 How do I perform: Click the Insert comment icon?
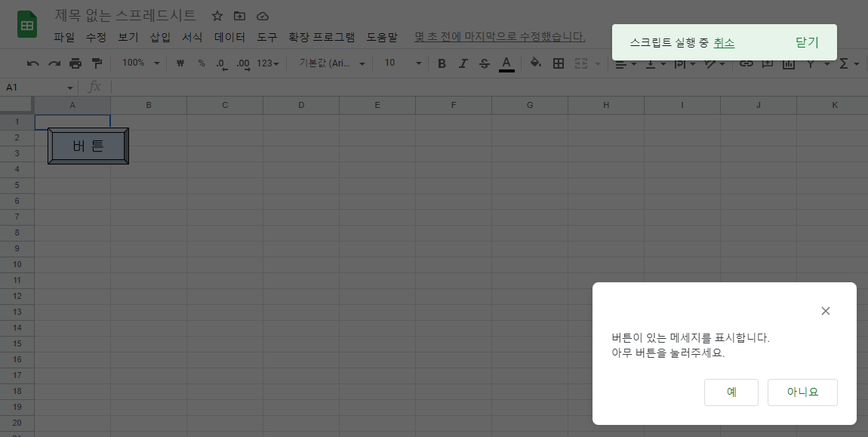[768, 63]
